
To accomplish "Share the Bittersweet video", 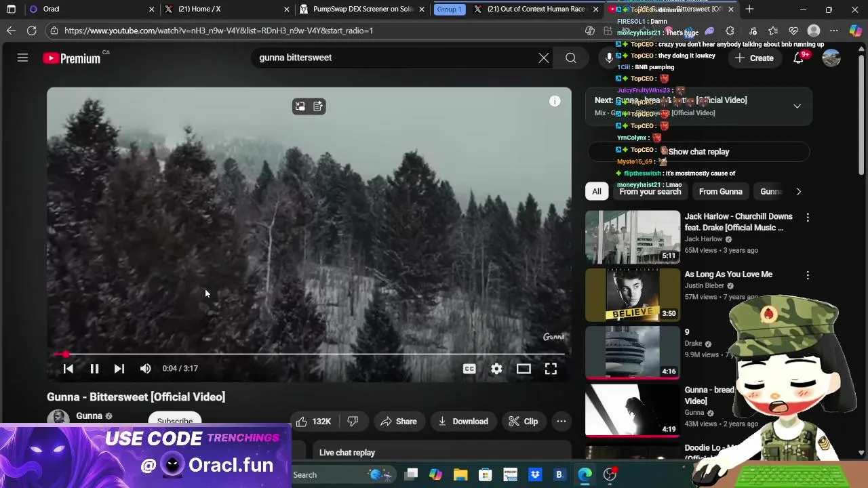I will pos(398,422).
